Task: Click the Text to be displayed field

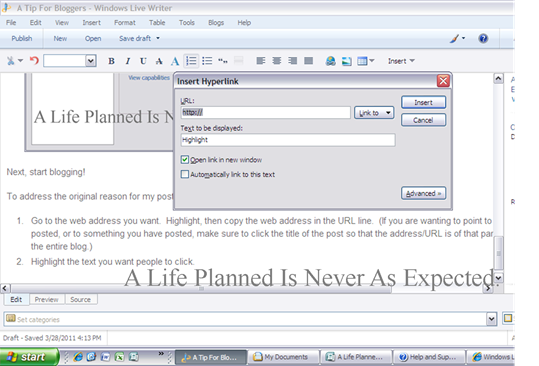Action: [288, 140]
